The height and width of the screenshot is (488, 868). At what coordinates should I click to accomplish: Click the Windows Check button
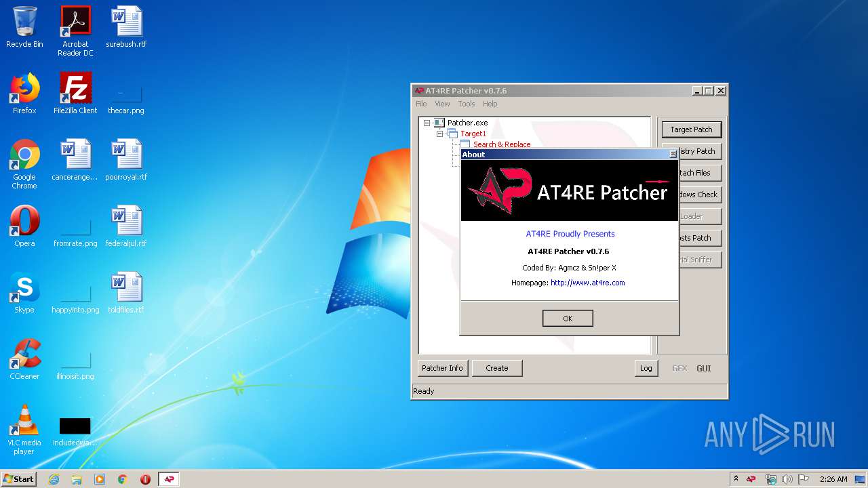(x=700, y=195)
